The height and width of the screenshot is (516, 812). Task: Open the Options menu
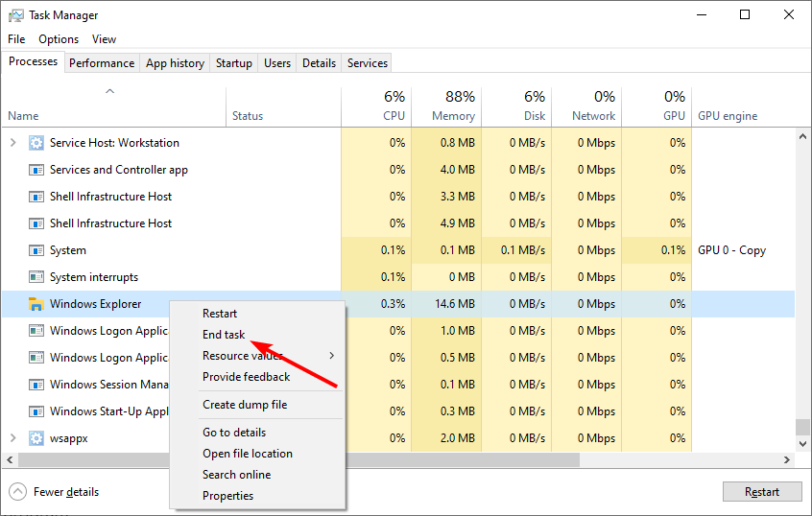tap(59, 39)
